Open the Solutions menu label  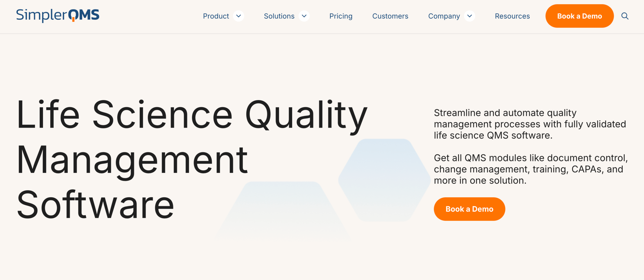(279, 16)
